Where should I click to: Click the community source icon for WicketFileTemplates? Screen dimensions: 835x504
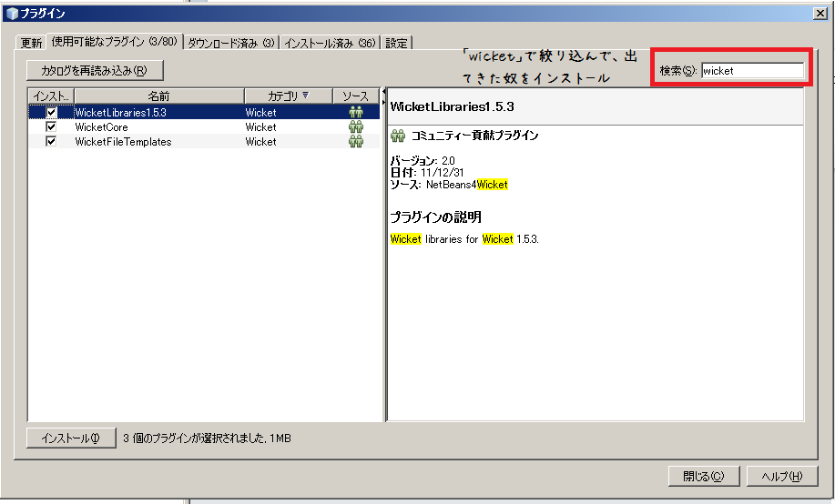point(356,141)
